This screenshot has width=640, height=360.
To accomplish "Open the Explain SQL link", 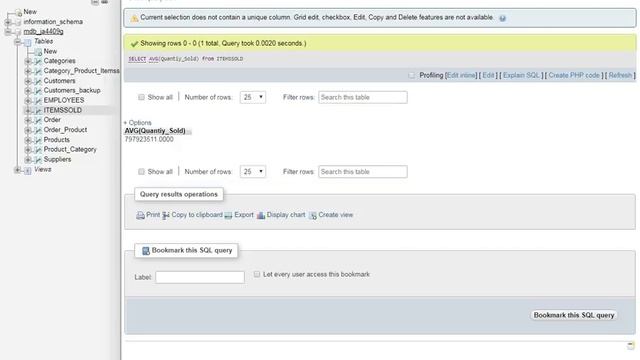I will click(x=521, y=76).
